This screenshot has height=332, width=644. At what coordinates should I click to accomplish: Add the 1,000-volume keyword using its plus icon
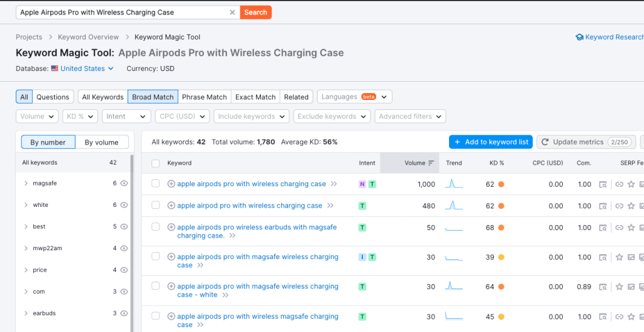(x=171, y=184)
